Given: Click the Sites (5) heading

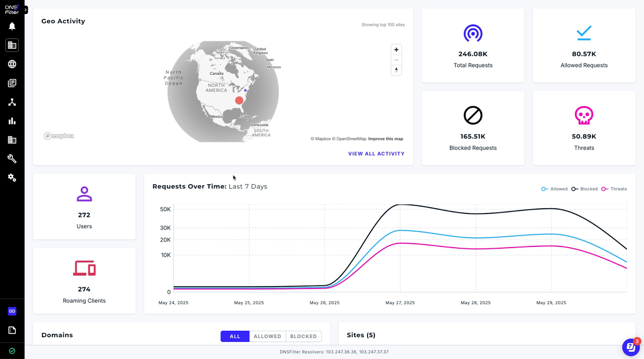Looking at the screenshot, I should 361,335.
